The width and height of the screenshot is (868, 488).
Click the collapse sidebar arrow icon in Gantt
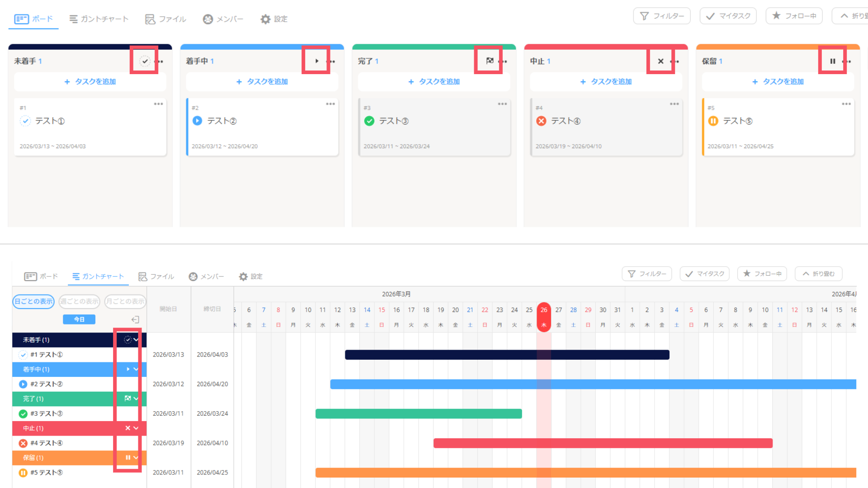[x=135, y=319]
